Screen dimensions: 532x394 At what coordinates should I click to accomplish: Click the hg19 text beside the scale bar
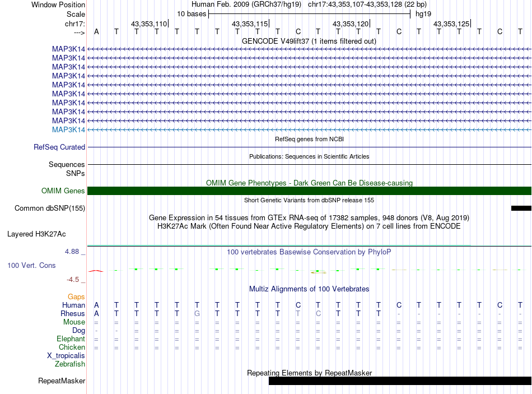(423, 14)
